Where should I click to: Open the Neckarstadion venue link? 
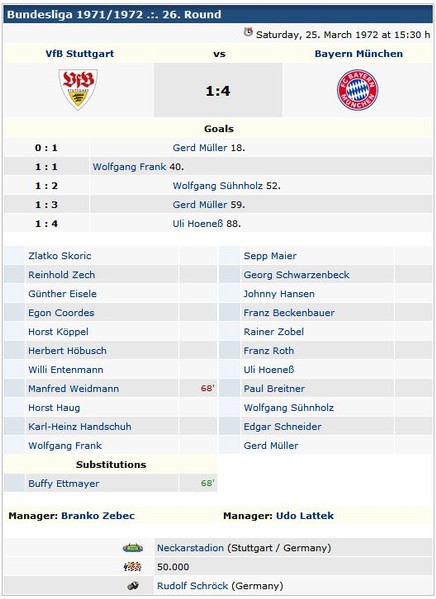(190, 548)
